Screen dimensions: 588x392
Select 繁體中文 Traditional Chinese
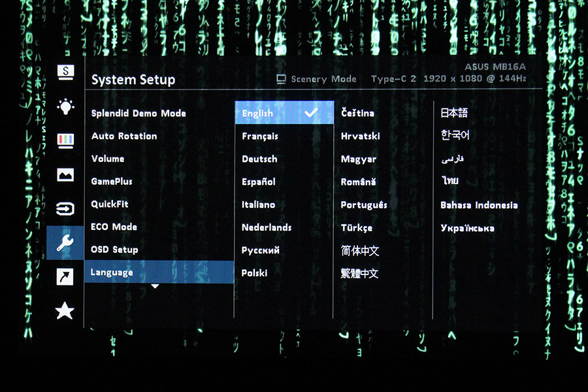[359, 273]
